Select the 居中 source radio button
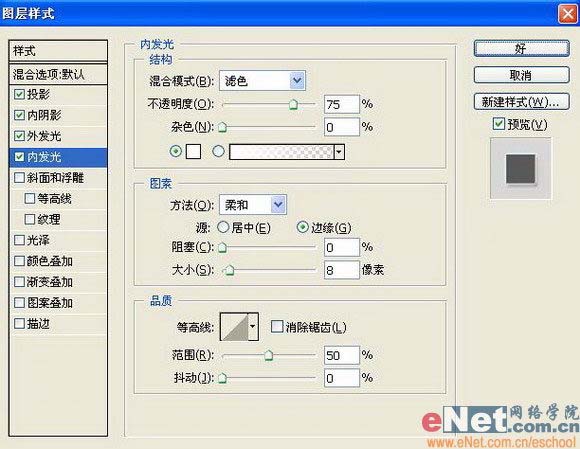Viewport: 580px width, 449px height. click(223, 227)
